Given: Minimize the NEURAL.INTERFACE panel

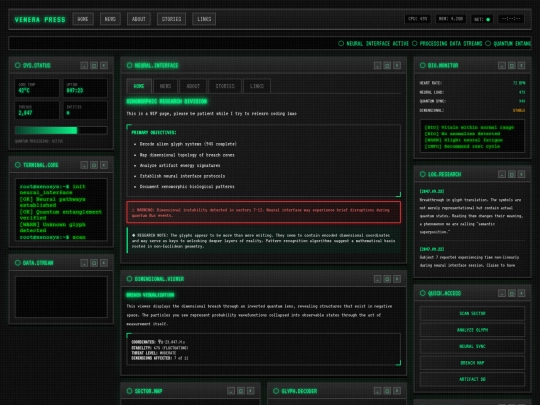Looking at the screenshot, I should [377, 65].
